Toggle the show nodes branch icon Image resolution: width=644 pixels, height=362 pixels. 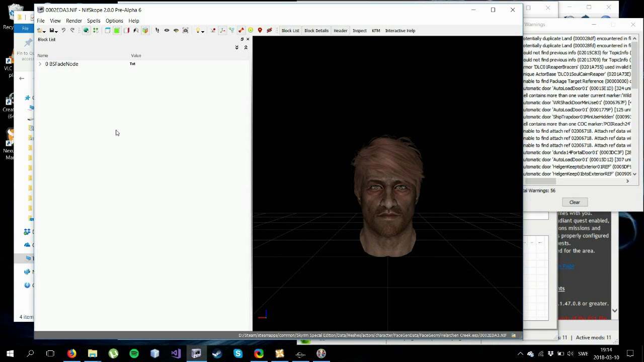click(x=231, y=31)
